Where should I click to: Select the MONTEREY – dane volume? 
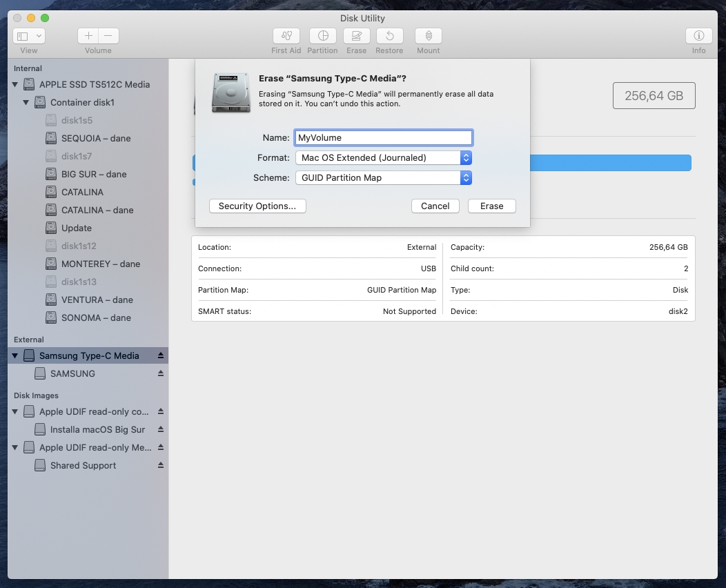[88, 264]
